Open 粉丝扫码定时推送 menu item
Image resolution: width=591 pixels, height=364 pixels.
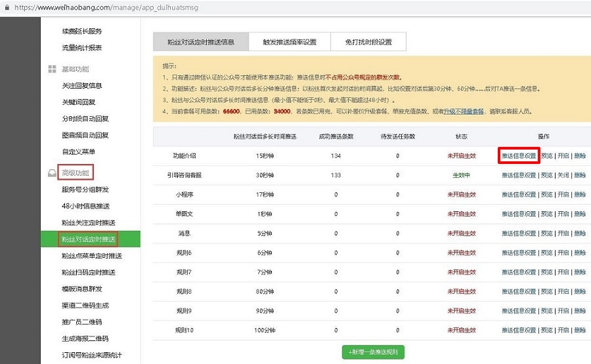(89, 272)
